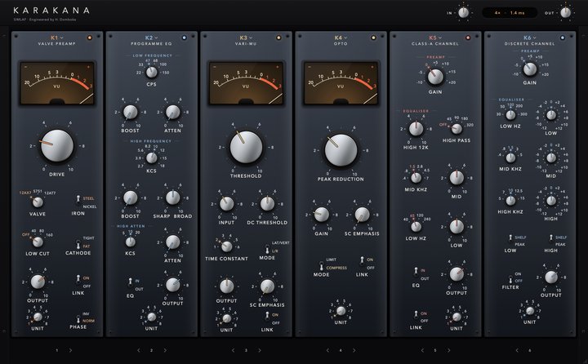Move slot 3 to the right

pyautogui.click(x=260, y=350)
